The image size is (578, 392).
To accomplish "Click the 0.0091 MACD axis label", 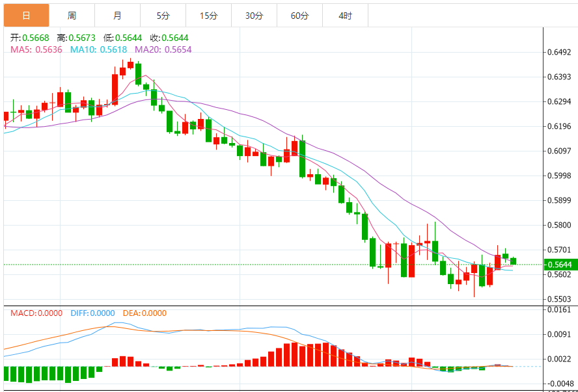I will click(x=559, y=335).
